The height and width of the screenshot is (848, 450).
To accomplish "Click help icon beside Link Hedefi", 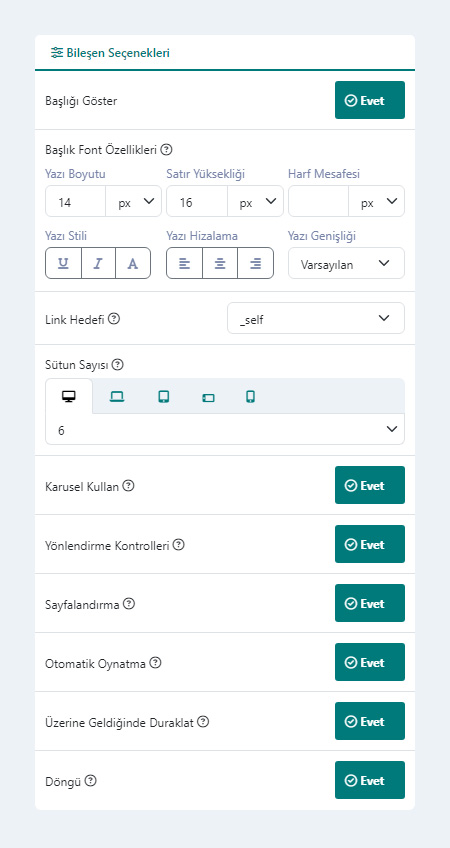I will point(114,319).
